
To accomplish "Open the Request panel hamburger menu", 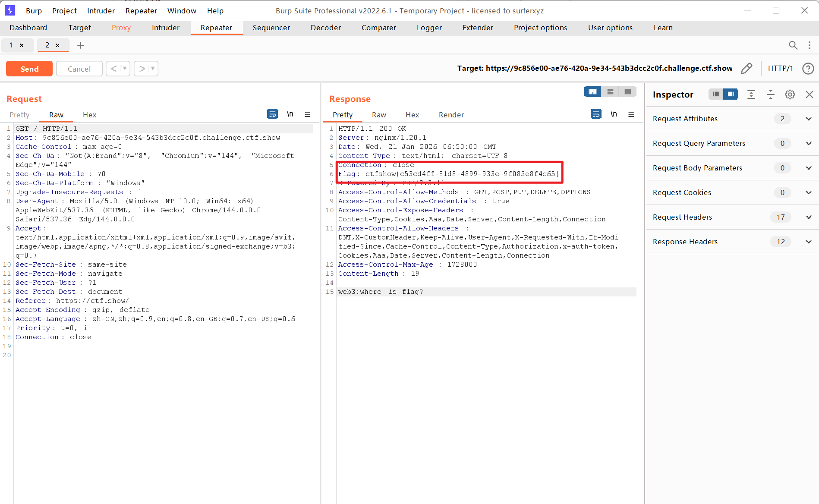I will tap(308, 114).
